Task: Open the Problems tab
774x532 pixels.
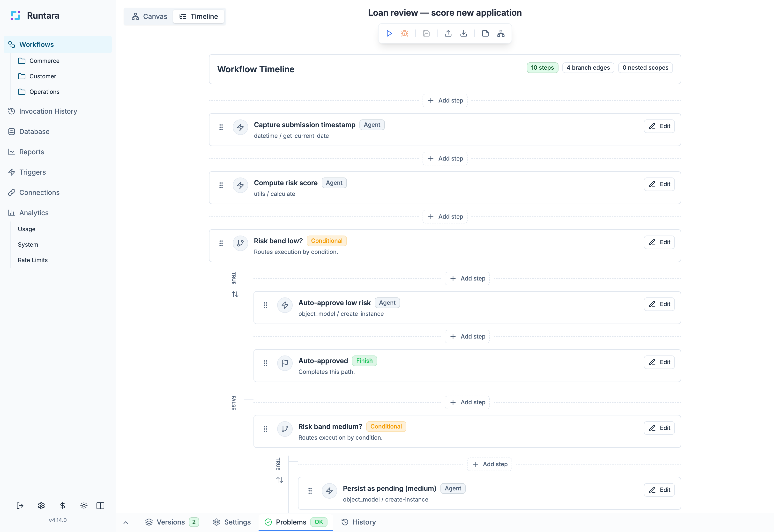Action: click(296, 522)
